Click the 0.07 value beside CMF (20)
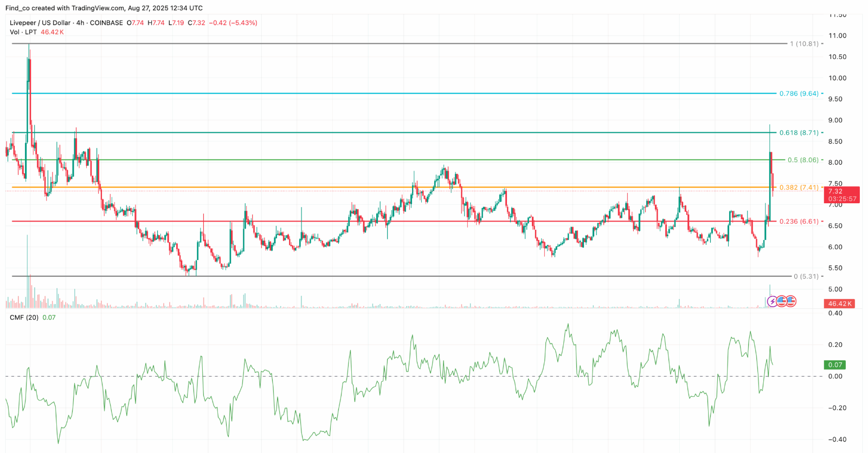The image size is (868, 453). coord(49,318)
